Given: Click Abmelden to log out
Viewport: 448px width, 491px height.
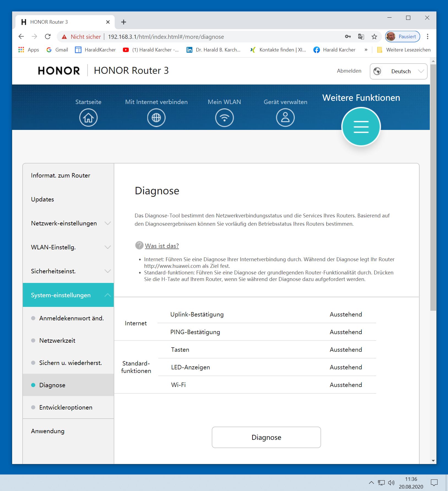Looking at the screenshot, I should [349, 71].
